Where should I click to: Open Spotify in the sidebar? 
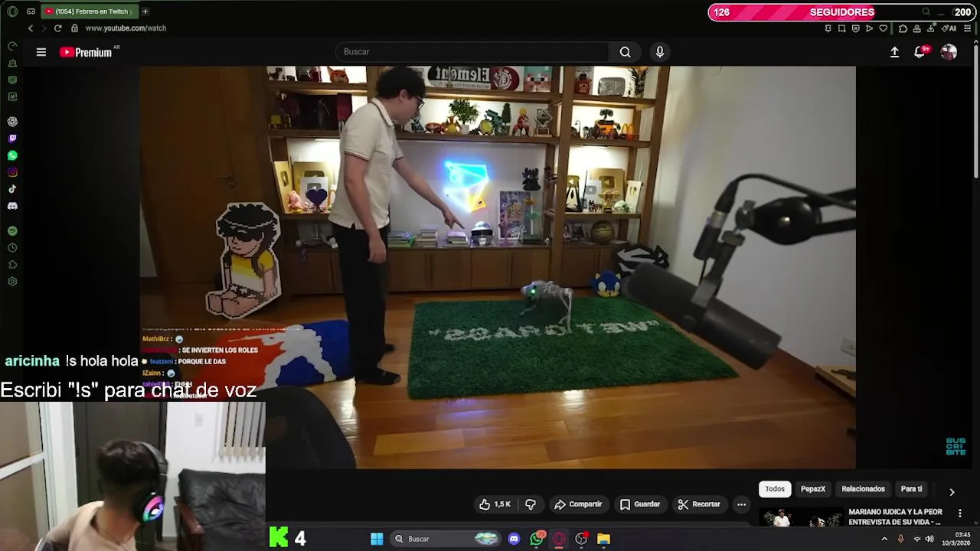(x=12, y=231)
